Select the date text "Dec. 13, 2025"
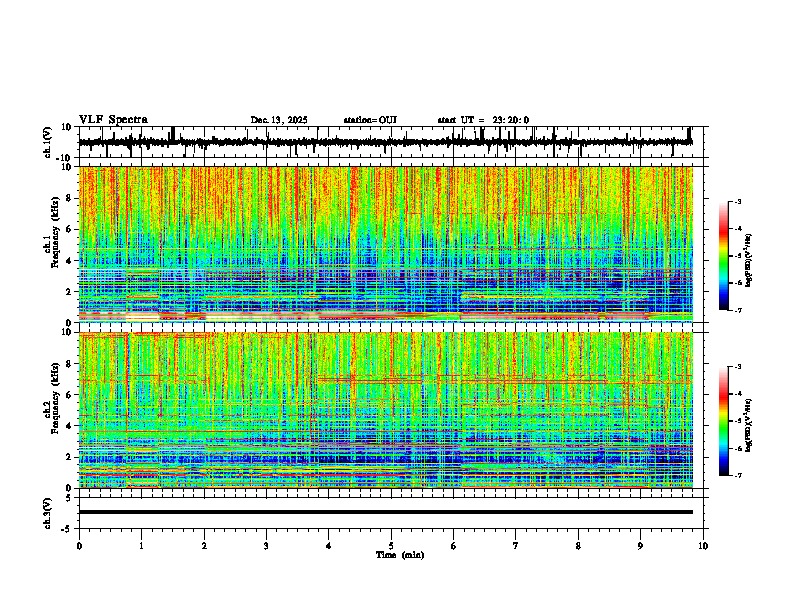Viewport: 792px width, 612px height. coord(279,120)
